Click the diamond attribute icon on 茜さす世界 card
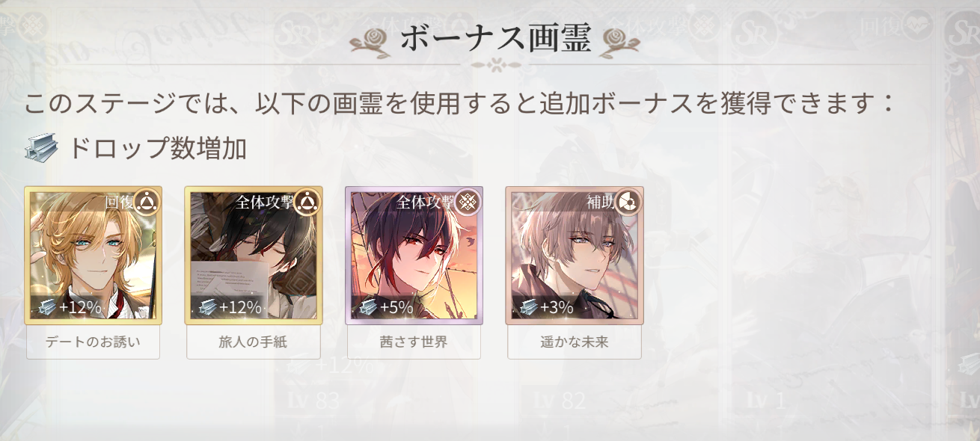Viewport: 980px width, 441px height. pyautogui.click(x=468, y=202)
